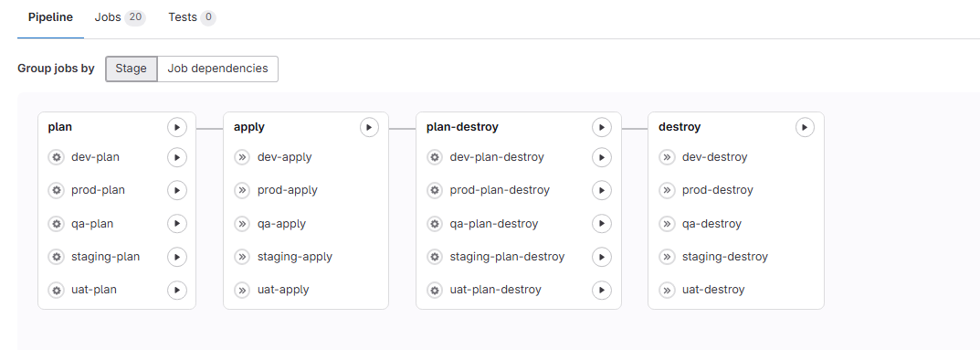
Task: Open the dev-apply job
Action: [x=284, y=157]
